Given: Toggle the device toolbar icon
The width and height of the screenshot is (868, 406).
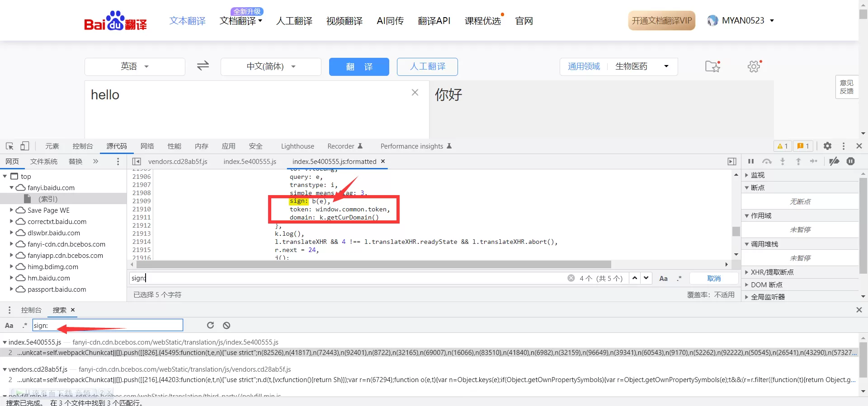Looking at the screenshot, I should click(24, 146).
